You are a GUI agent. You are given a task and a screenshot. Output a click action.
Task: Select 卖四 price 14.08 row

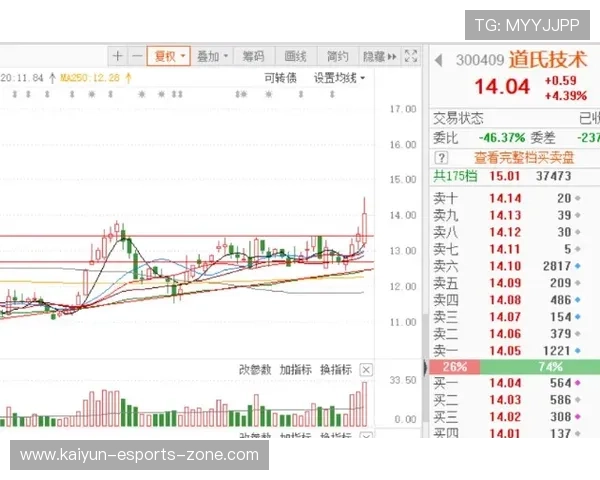click(x=515, y=300)
